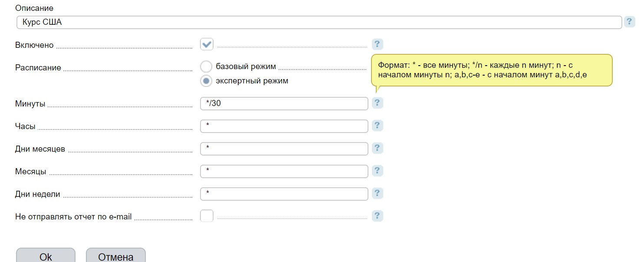Open help icon for Дни недели
The image size is (644, 262).
tap(378, 193)
